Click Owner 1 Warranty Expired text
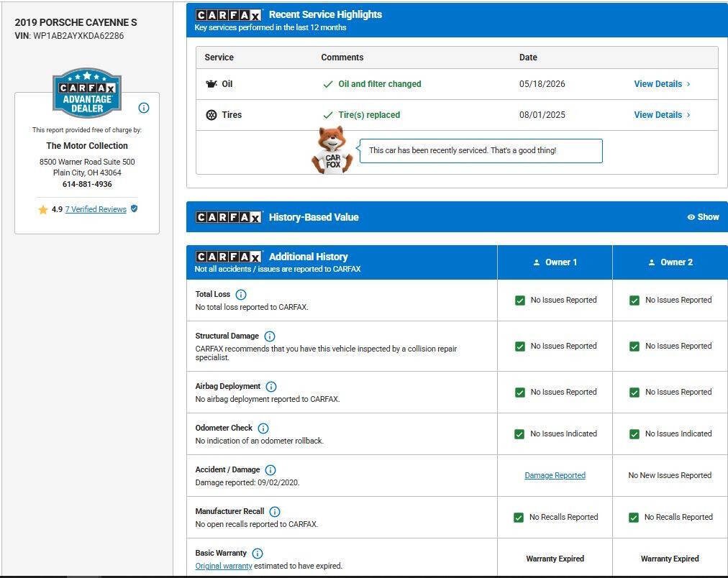Screen dimensions: 728x578 pyautogui.click(x=555, y=559)
